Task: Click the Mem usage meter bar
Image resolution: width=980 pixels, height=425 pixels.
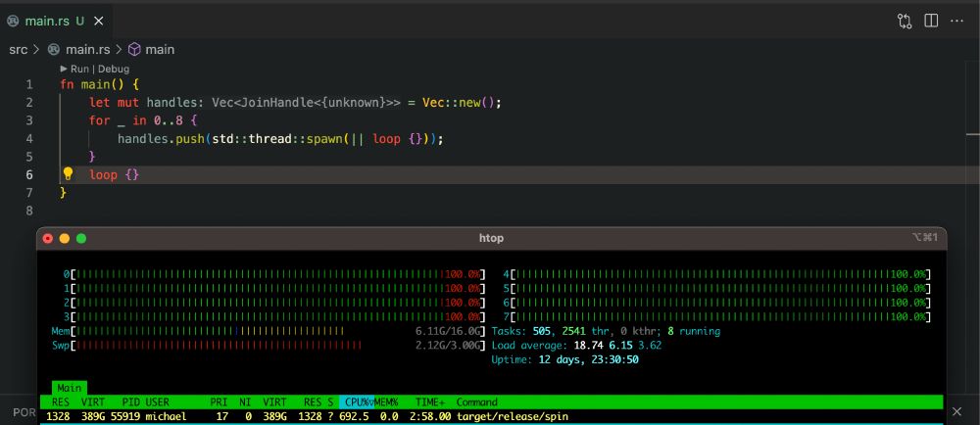Action: click(x=269, y=331)
